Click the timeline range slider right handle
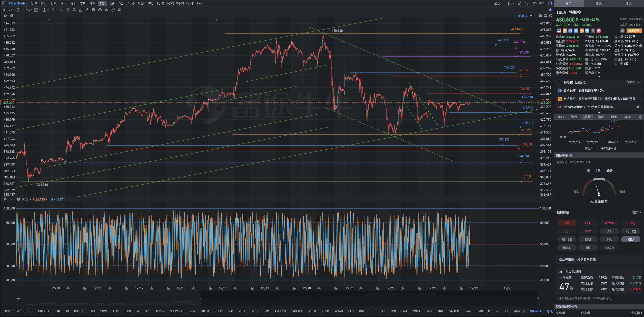644x317 pixels. (538, 299)
